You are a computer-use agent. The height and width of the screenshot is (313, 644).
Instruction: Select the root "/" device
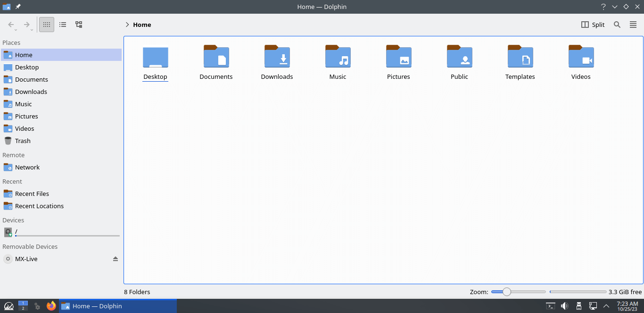tap(62, 232)
